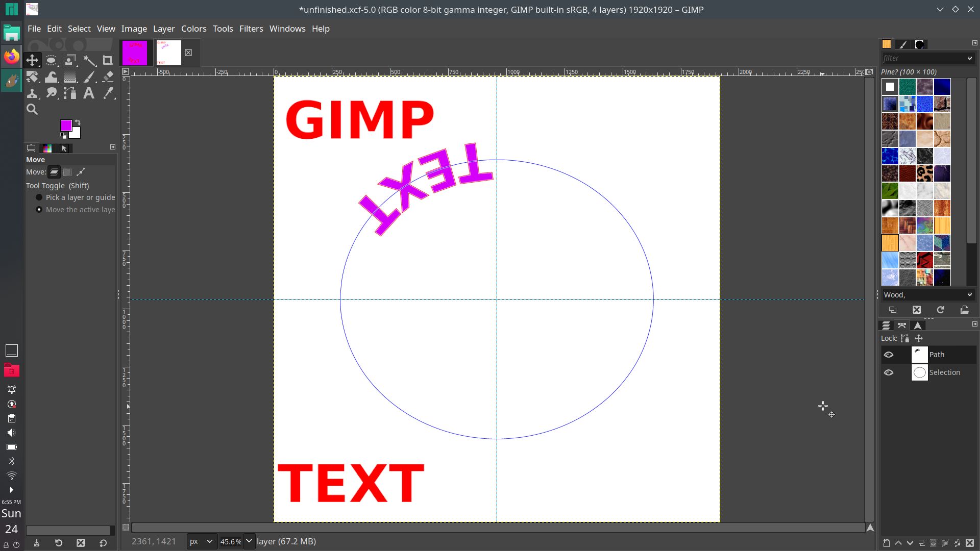Image resolution: width=980 pixels, height=551 pixels.
Task: Swap foreground and background colors
Action: 78,122
